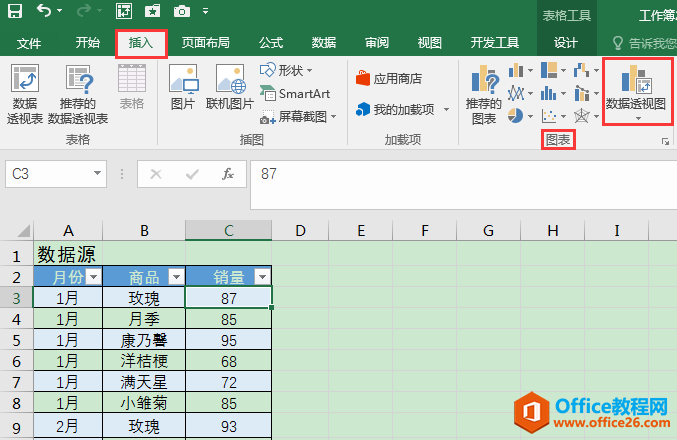This screenshot has width=677, height=440.
Task: Click the sales cell with value 93
Action: (x=229, y=427)
